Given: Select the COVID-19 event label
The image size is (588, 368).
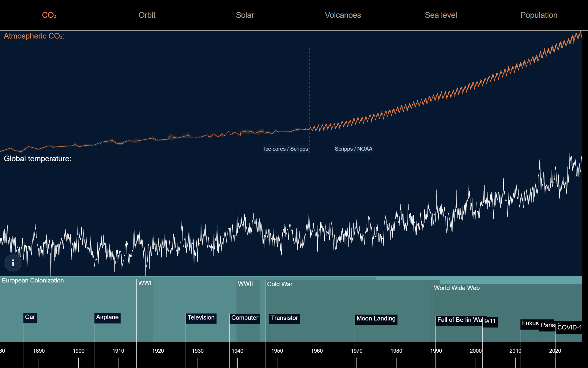Looking at the screenshot, I should pyautogui.click(x=569, y=328).
